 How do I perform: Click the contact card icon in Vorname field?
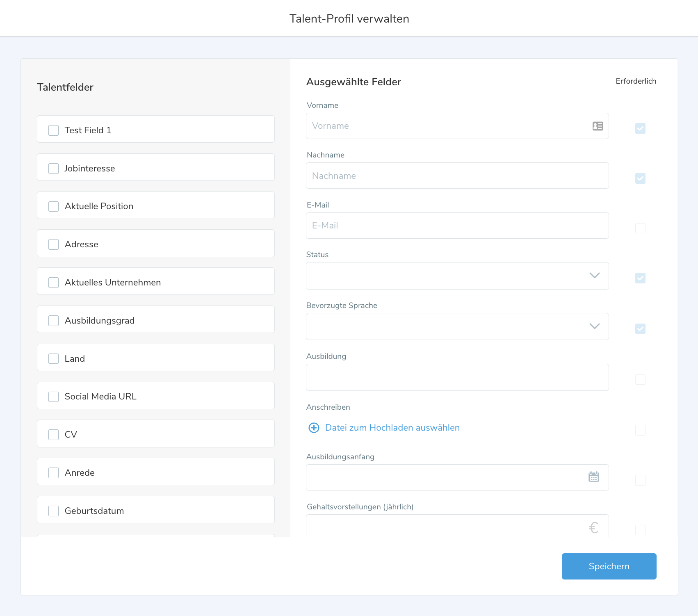[x=598, y=126]
